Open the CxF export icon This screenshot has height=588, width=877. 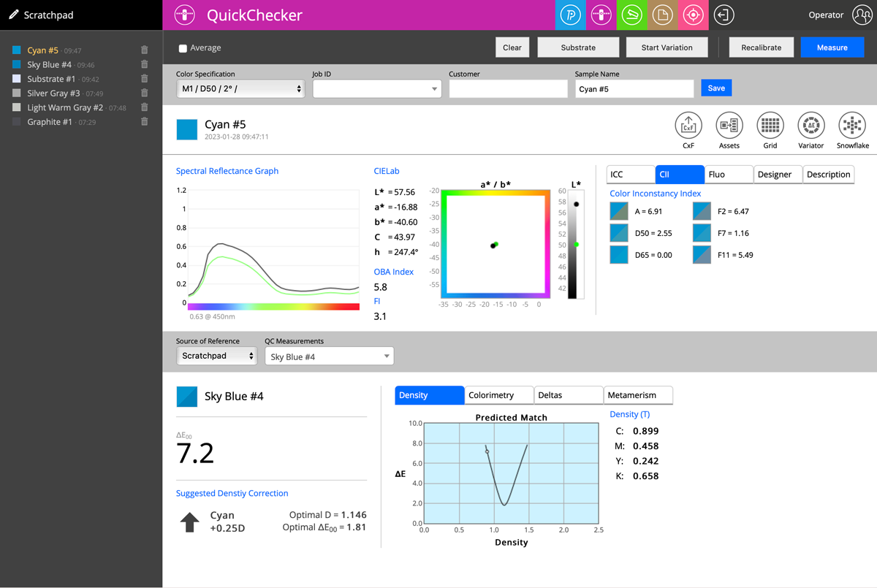(688, 126)
